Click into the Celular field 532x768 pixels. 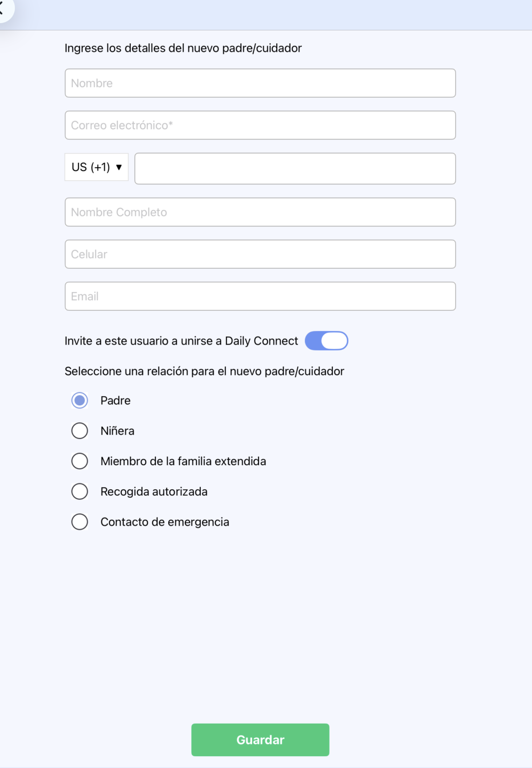pyautogui.click(x=260, y=254)
